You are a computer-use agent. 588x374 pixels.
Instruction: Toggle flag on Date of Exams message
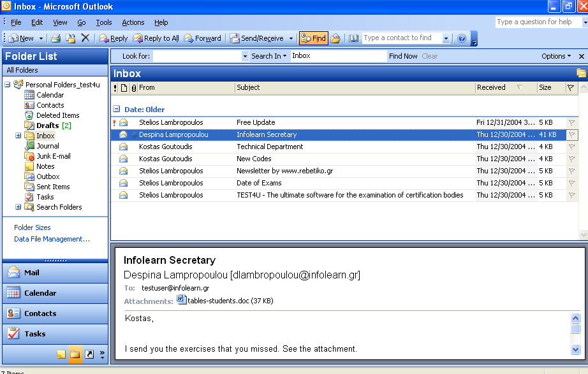tap(571, 183)
